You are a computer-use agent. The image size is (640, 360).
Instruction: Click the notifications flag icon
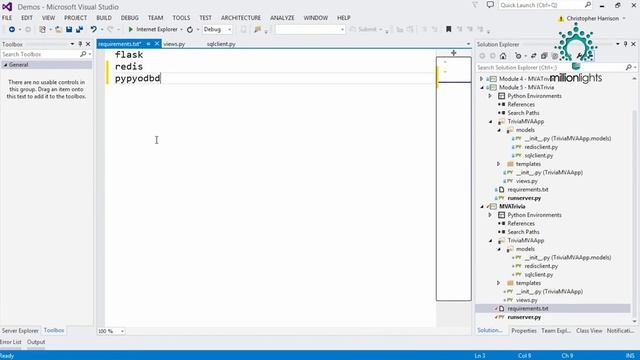coord(475,5)
